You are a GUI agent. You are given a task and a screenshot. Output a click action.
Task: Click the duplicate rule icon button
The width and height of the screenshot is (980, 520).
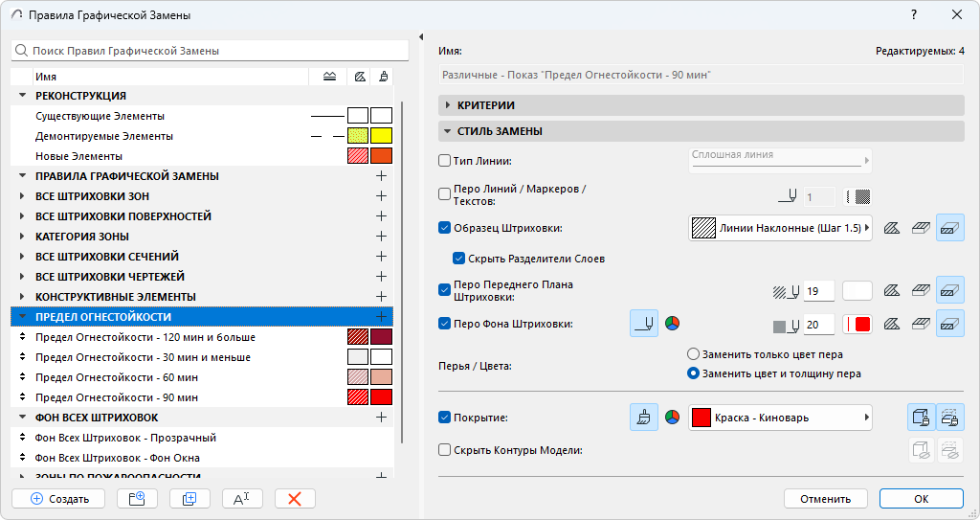(x=189, y=499)
